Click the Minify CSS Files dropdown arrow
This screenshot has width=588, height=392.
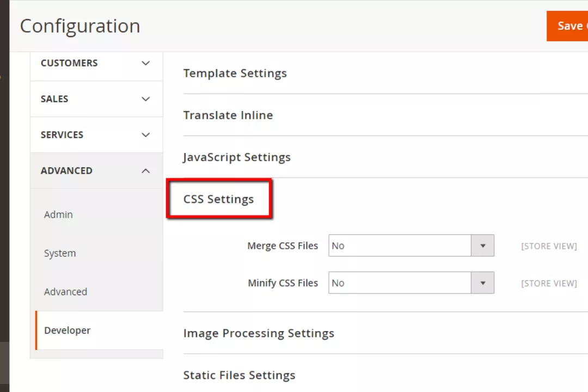[482, 283]
